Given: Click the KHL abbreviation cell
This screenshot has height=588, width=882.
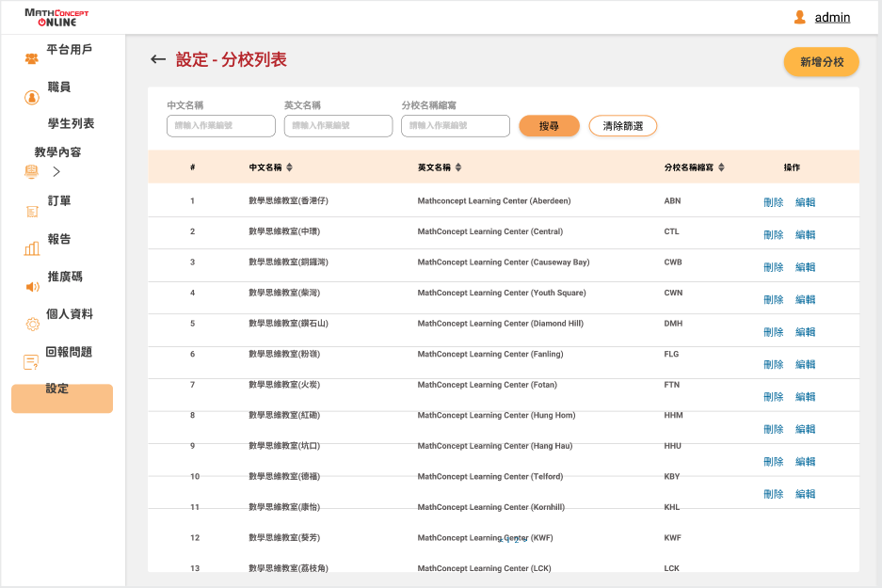Looking at the screenshot, I should 672,507.
